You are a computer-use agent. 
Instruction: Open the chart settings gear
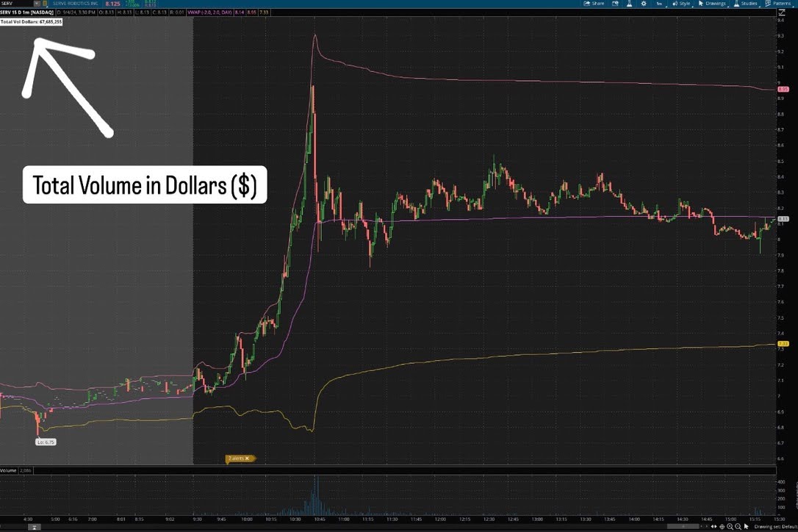[644, 4]
